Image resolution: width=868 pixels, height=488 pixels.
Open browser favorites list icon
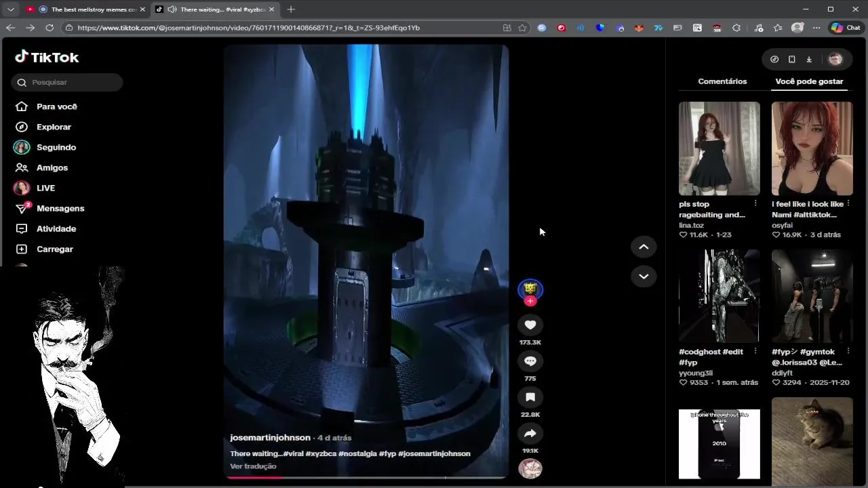click(x=778, y=28)
